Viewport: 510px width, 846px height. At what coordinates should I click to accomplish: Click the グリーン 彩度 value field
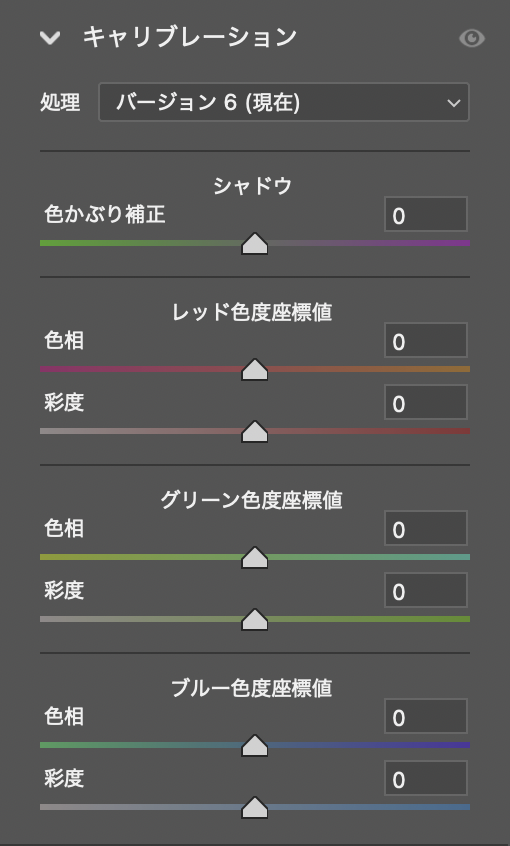click(x=426, y=590)
